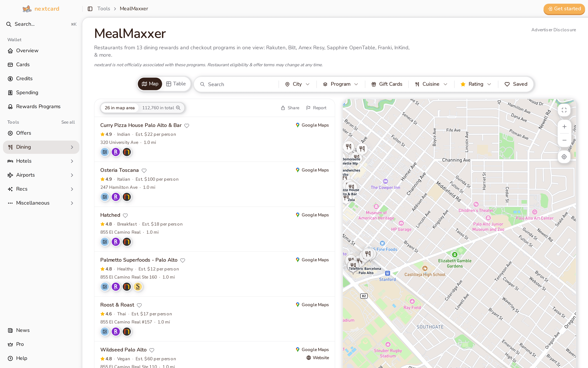Toggle the Gift Cards filter

point(387,84)
